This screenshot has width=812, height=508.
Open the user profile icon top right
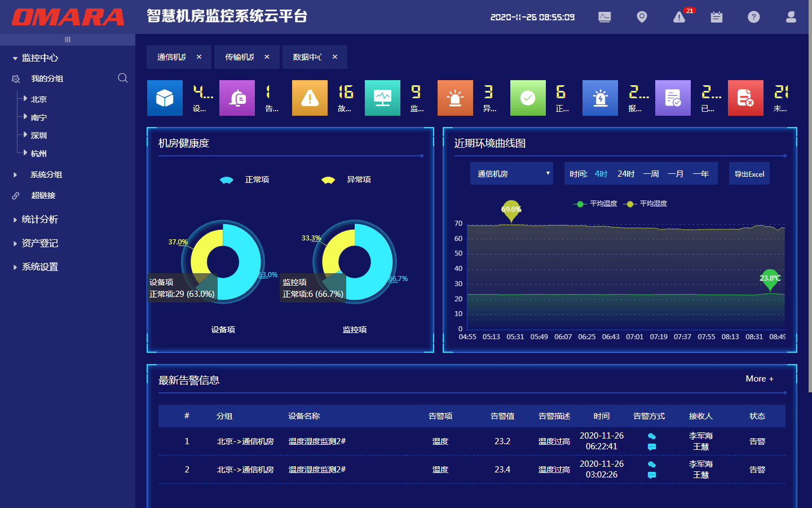pyautogui.click(x=791, y=17)
